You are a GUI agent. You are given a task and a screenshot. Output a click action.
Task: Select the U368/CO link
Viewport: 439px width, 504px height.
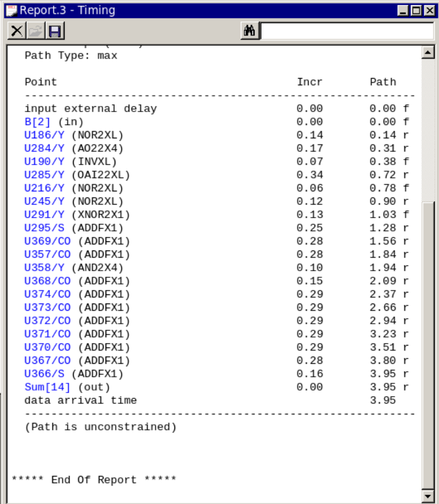[x=48, y=281]
